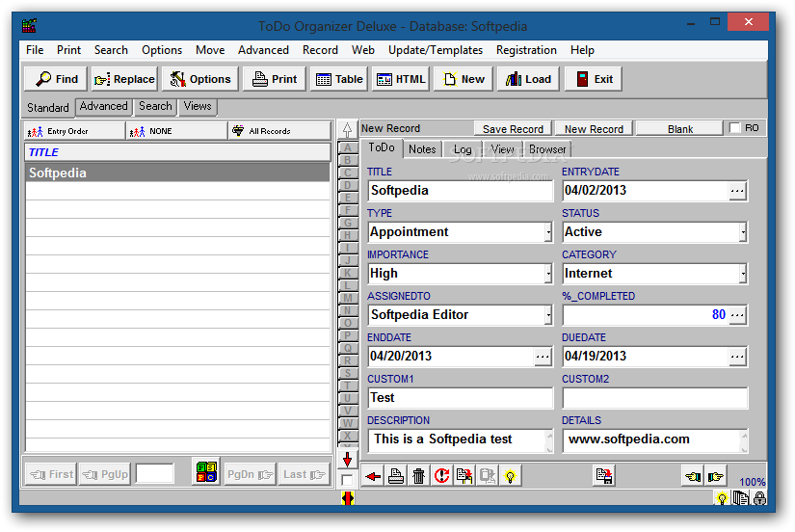
Task: Click the Load database toolbar button
Action: coord(528,79)
